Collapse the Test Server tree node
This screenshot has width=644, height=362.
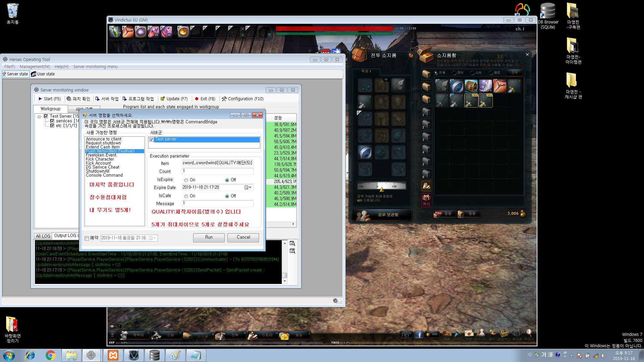39,117
